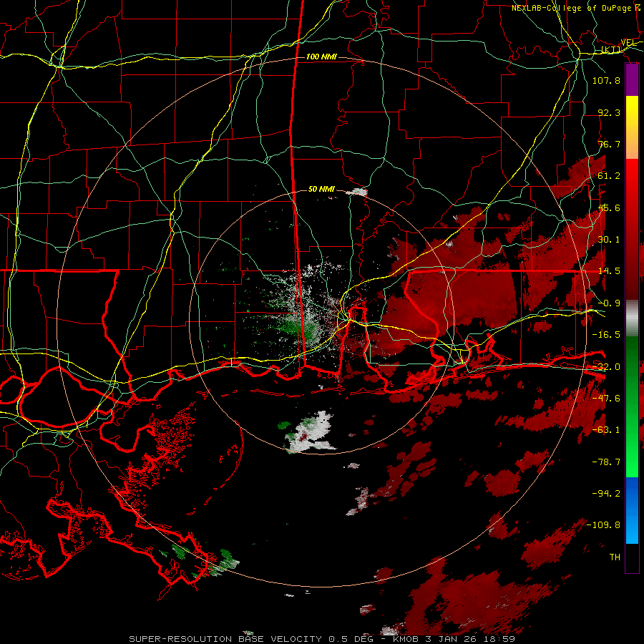Click the 107.8 legend value

tap(606, 80)
